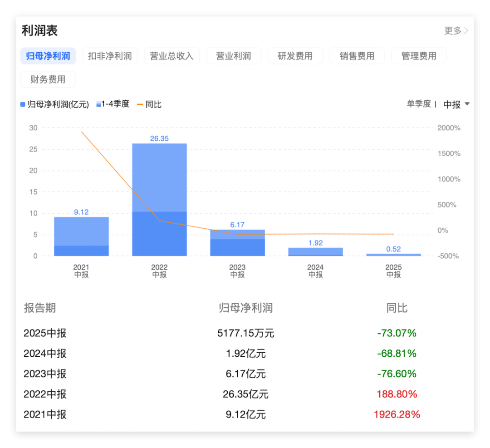This screenshot has width=490, height=448.
Task: Click the 2025 中报 bar
Action: tap(393, 254)
